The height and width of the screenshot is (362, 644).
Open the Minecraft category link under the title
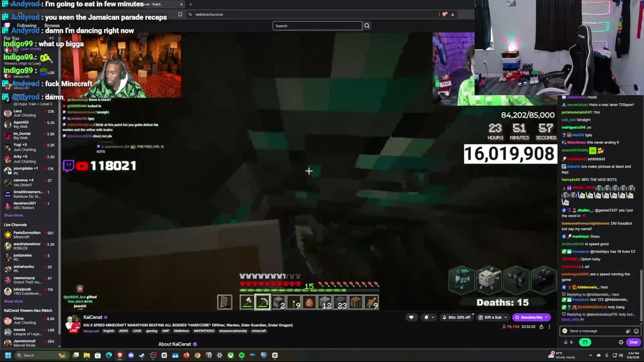coord(91,331)
